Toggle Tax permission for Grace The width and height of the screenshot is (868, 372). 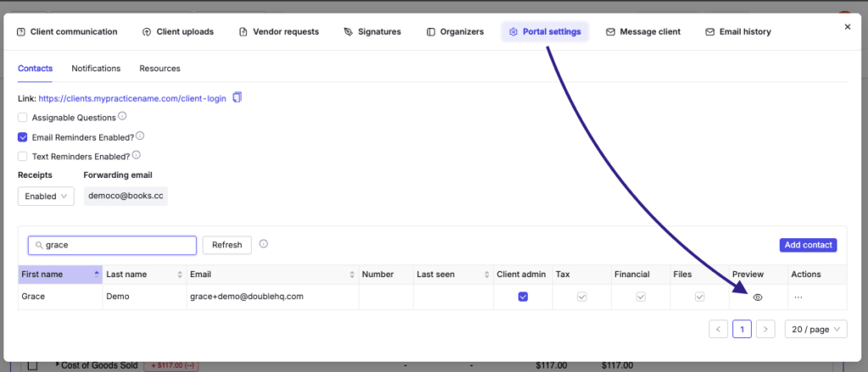[581, 297]
